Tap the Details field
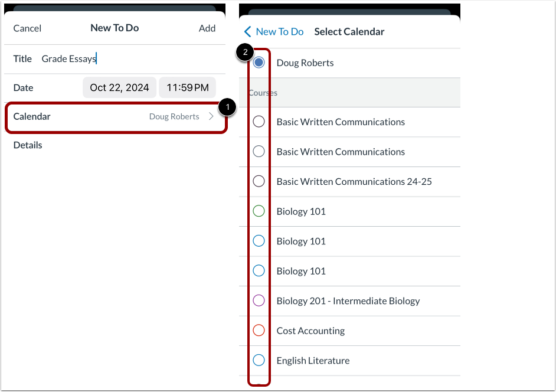This screenshot has width=556, height=392. tap(28, 145)
